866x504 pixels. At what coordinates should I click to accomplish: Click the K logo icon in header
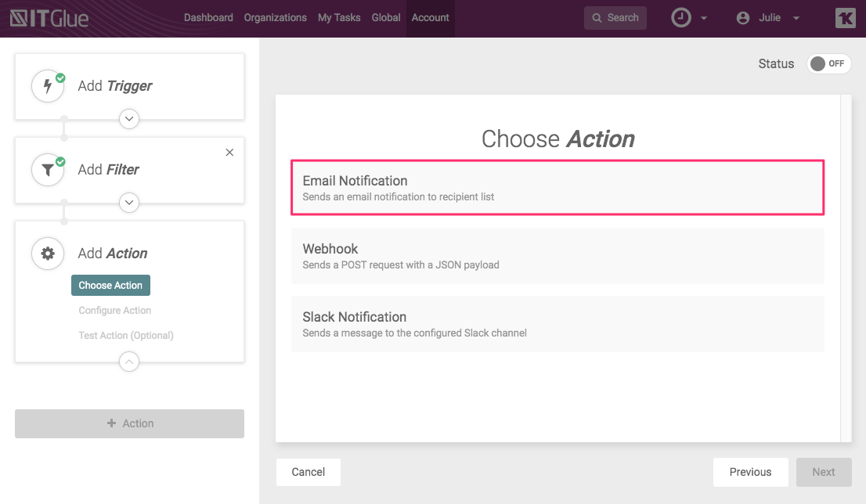click(x=845, y=18)
